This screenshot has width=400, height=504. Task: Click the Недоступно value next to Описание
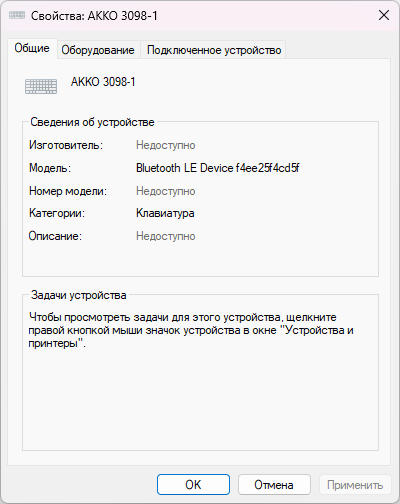166,236
